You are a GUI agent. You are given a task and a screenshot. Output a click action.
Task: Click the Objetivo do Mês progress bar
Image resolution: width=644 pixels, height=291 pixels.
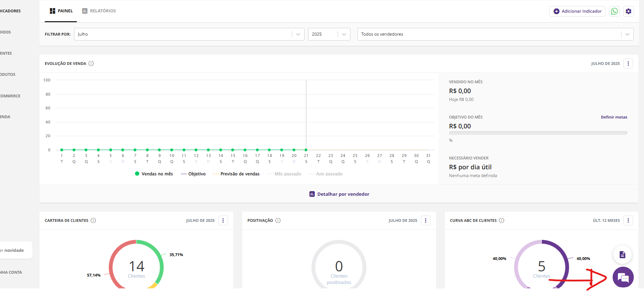(538, 133)
